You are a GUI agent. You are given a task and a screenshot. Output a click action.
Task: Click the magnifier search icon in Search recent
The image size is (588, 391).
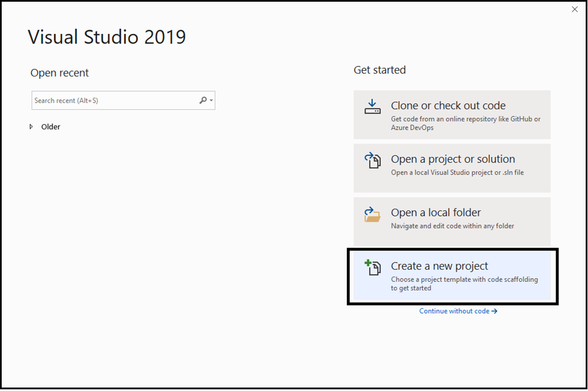pos(203,100)
